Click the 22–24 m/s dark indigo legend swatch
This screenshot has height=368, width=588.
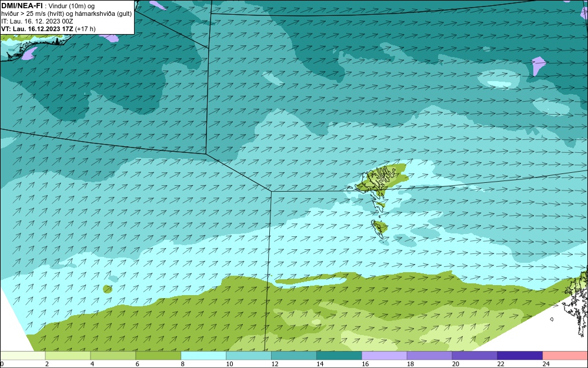point(520,355)
